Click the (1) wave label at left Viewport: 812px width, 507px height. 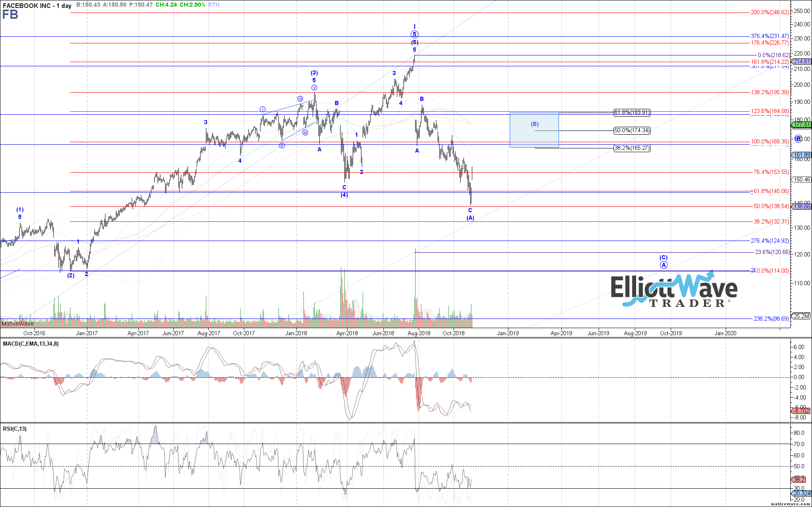coord(20,210)
